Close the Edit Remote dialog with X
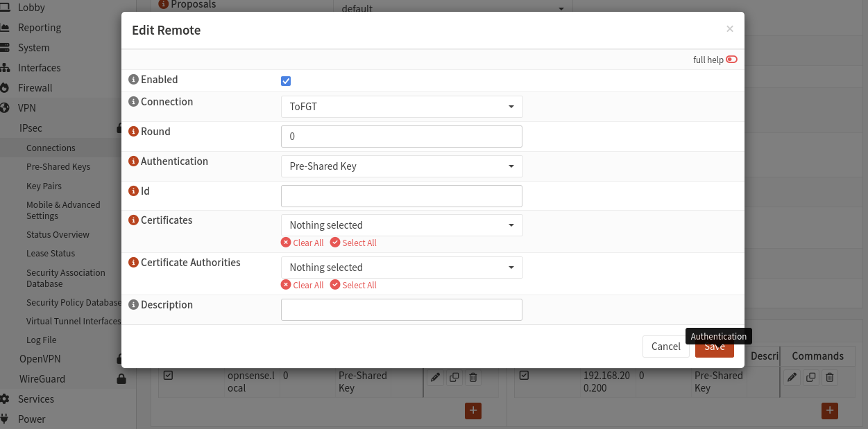868x429 pixels. coord(730,29)
